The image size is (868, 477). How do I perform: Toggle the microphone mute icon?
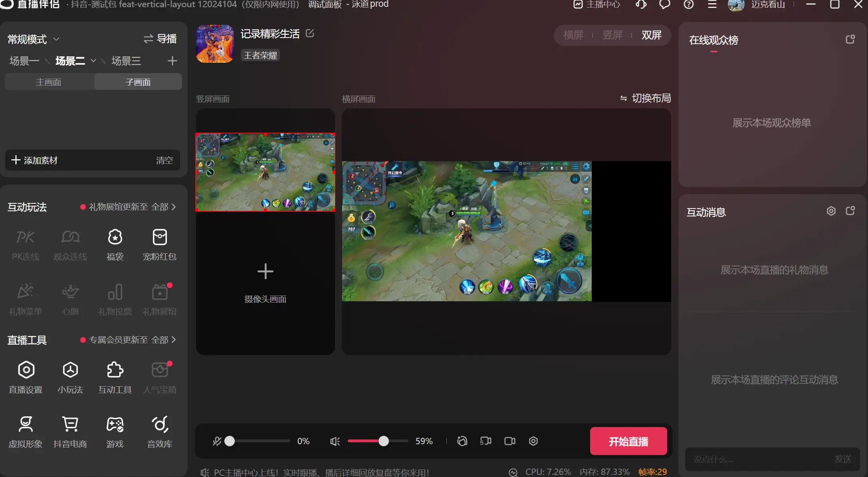(217, 441)
